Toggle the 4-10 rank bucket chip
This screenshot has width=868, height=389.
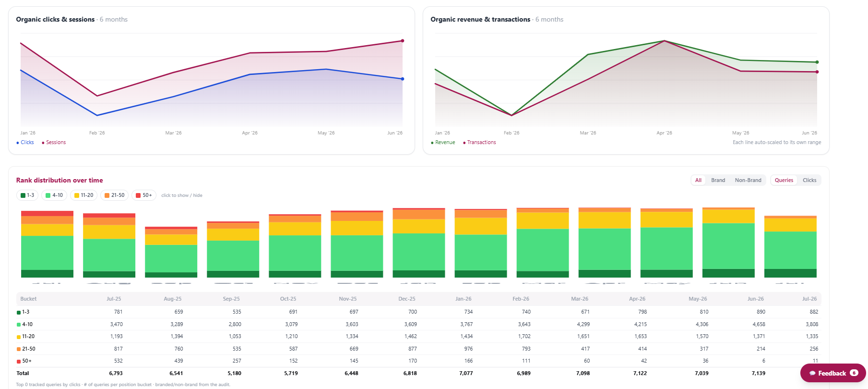click(x=54, y=195)
